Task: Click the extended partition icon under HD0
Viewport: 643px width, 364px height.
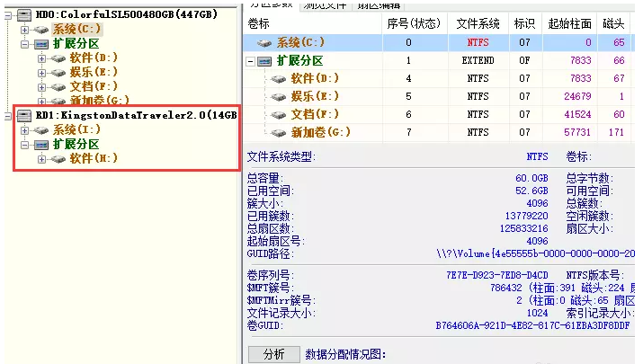Action: point(41,44)
